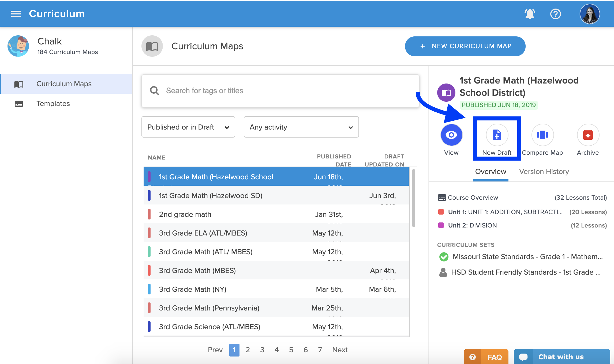This screenshot has height=364, width=614.
Task: Click Unit 1 red color swatch
Action: [441, 212]
